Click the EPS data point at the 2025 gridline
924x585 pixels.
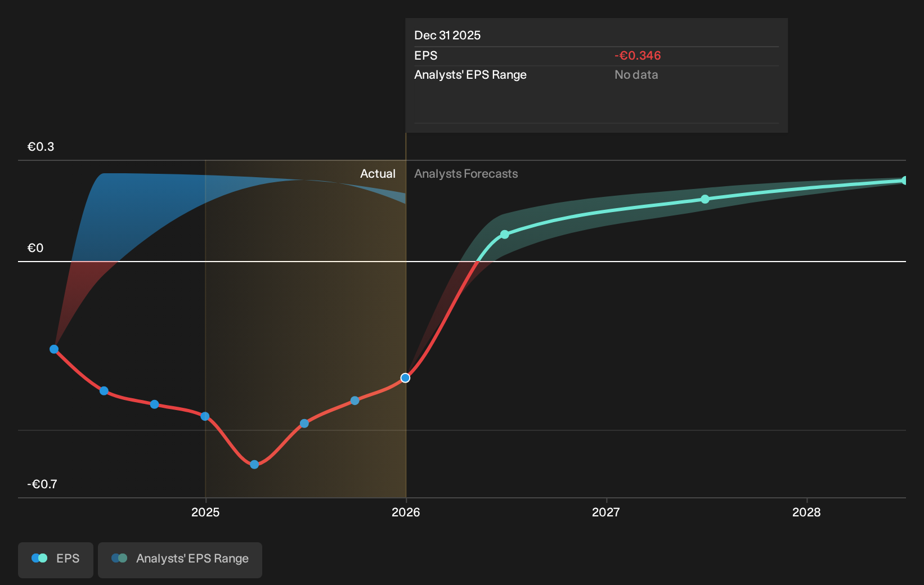point(205,416)
